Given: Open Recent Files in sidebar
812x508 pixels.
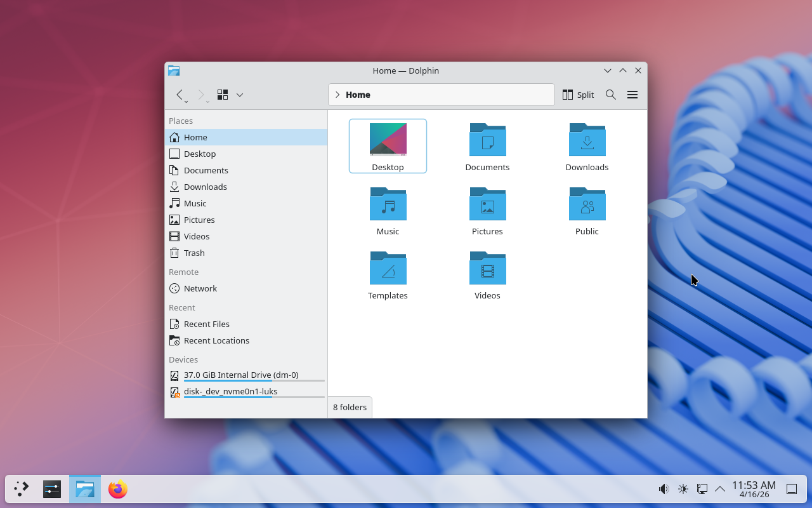Looking at the screenshot, I should click(206, 324).
